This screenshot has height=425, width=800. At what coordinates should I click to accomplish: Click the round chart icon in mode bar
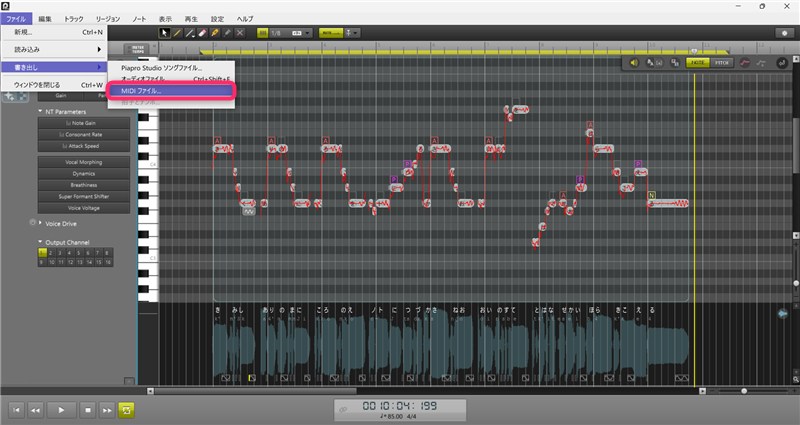click(782, 63)
